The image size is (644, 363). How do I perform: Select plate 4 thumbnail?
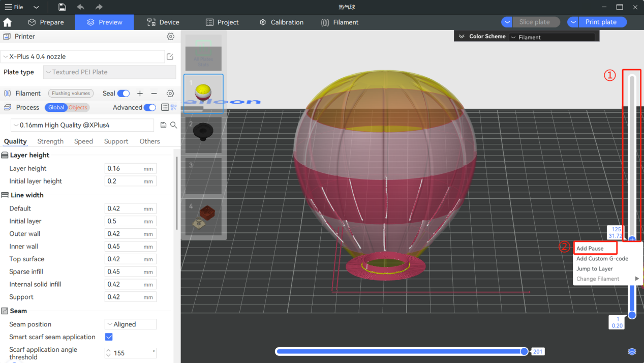(x=203, y=218)
